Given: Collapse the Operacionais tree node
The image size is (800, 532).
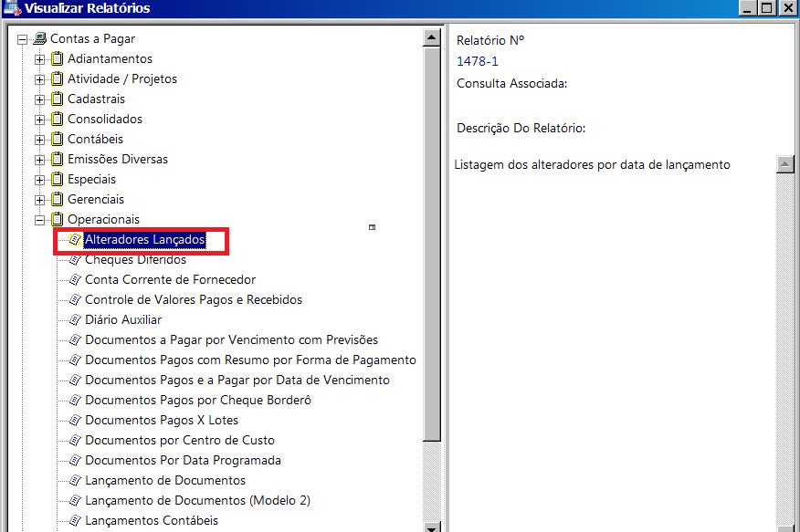Looking at the screenshot, I should [40, 220].
